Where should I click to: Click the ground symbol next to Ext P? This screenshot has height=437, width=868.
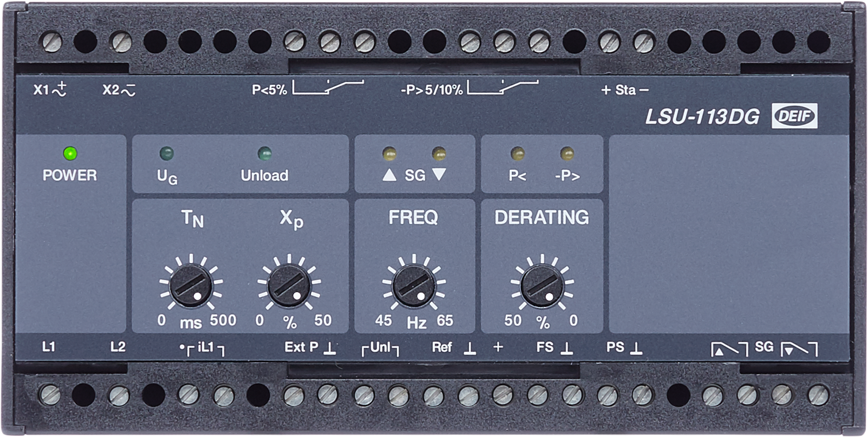(330, 349)
